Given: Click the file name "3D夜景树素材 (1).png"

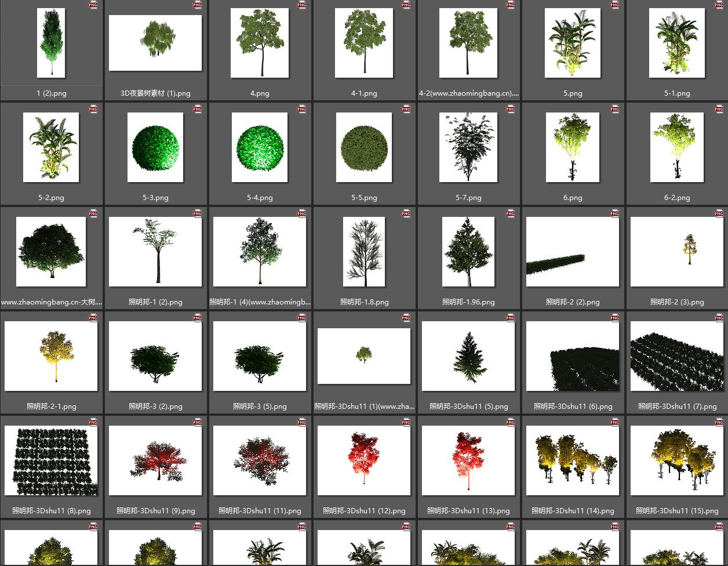Looking at the screenshot, I should (x=155, y=93).
